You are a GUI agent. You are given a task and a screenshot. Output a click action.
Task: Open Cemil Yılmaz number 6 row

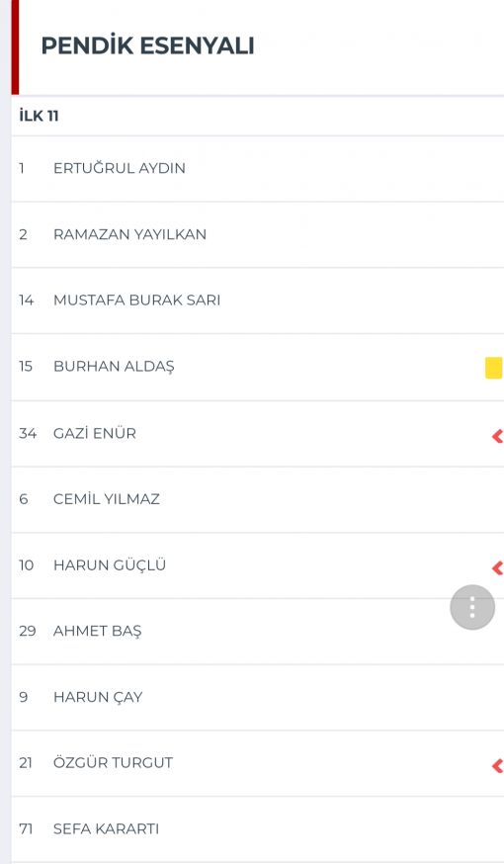pyautogui.click(x=257, y=499)
